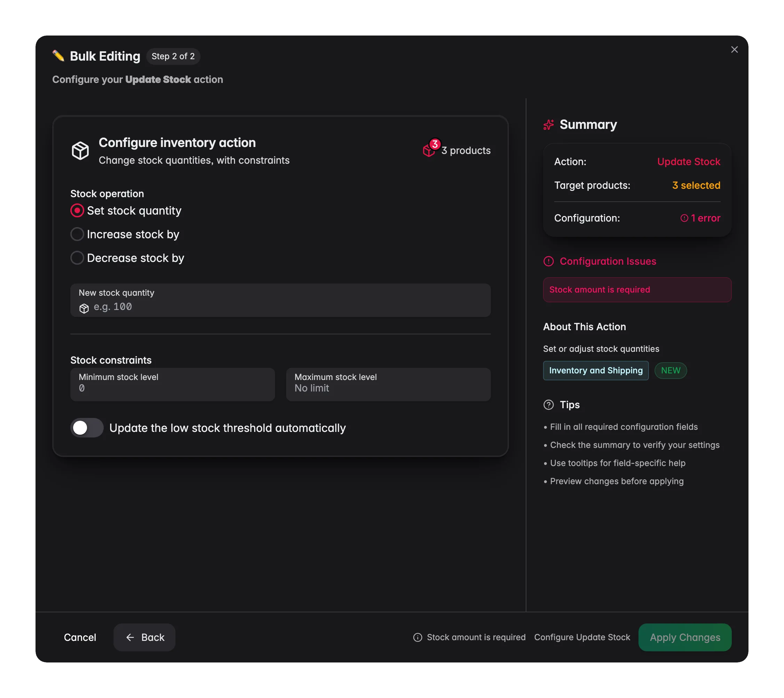Apply Changes to selected products

[x=685, y=637]
